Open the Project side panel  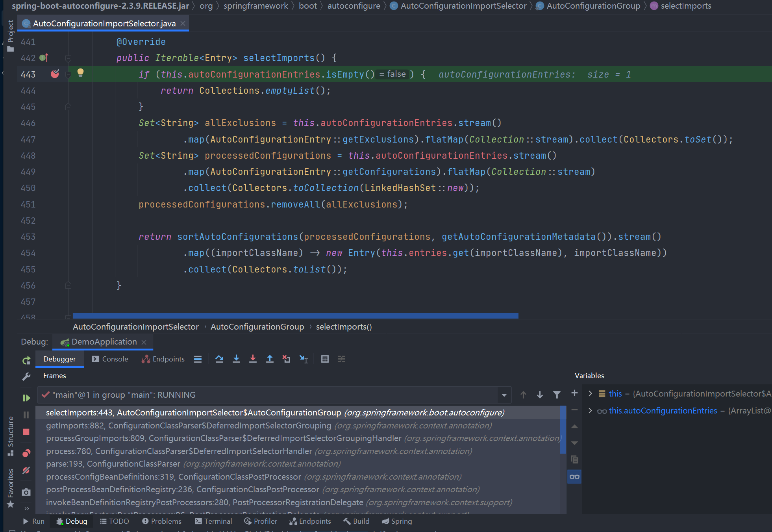coord(11,36)
